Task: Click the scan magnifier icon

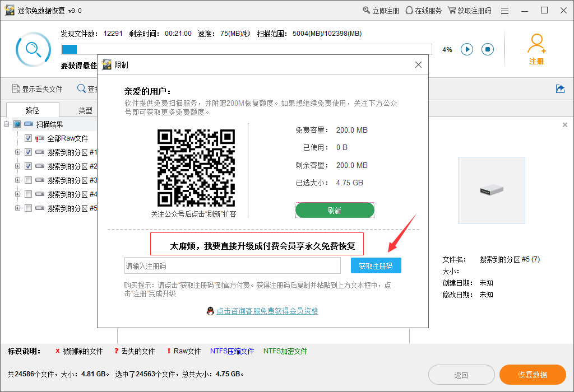Action: [x=33, y=49]
